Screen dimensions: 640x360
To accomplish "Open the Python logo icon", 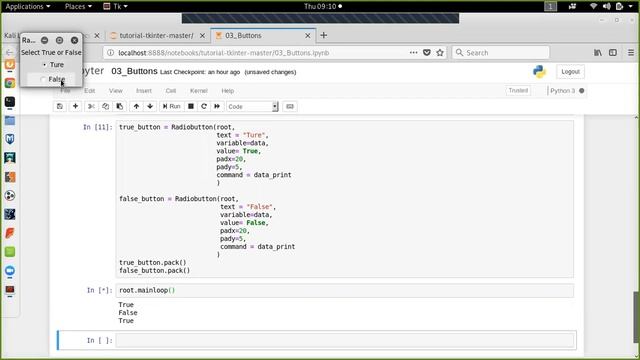I will tap(539, 71).
